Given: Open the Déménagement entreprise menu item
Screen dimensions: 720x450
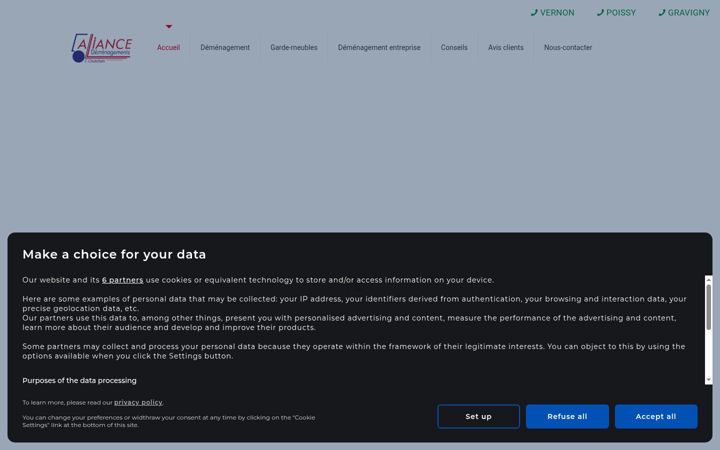Looking at the screenshot, I should [x=379, y=47].
